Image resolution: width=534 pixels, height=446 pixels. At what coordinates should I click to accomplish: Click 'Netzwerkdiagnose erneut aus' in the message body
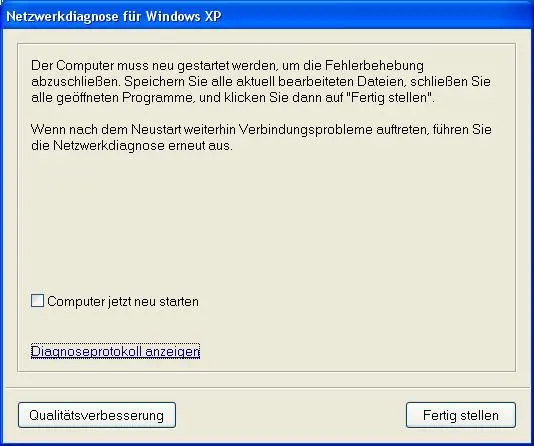(x=143, y=146)
